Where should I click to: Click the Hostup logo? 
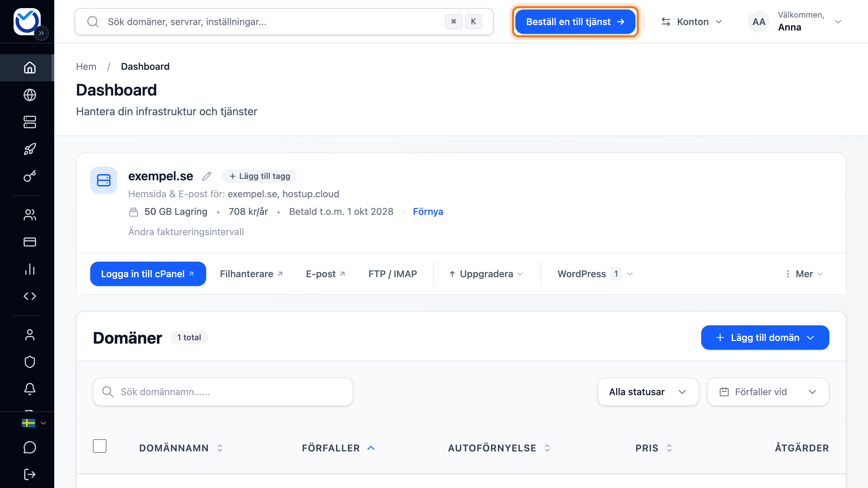(27, 21)
